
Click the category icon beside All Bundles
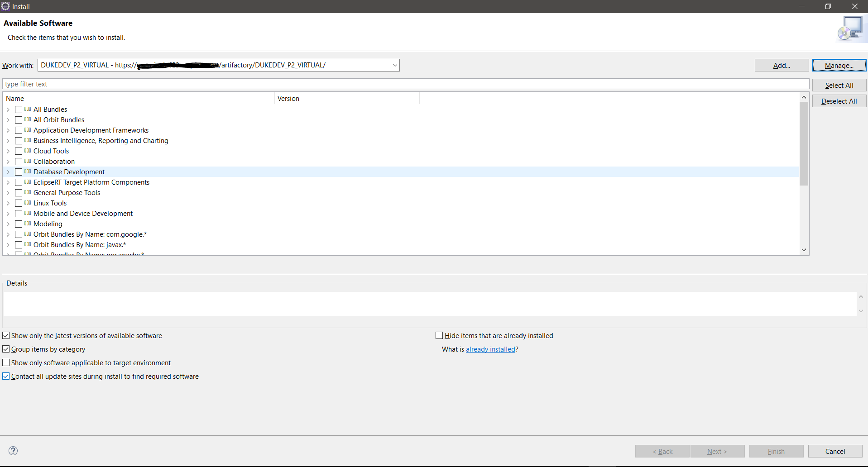28,109
